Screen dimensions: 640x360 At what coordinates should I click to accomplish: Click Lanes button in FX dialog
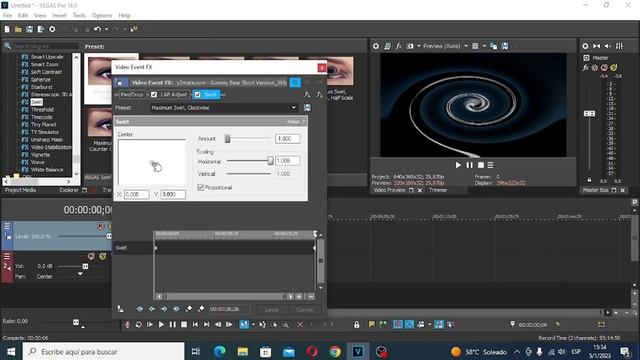click(x=272, y=309)
